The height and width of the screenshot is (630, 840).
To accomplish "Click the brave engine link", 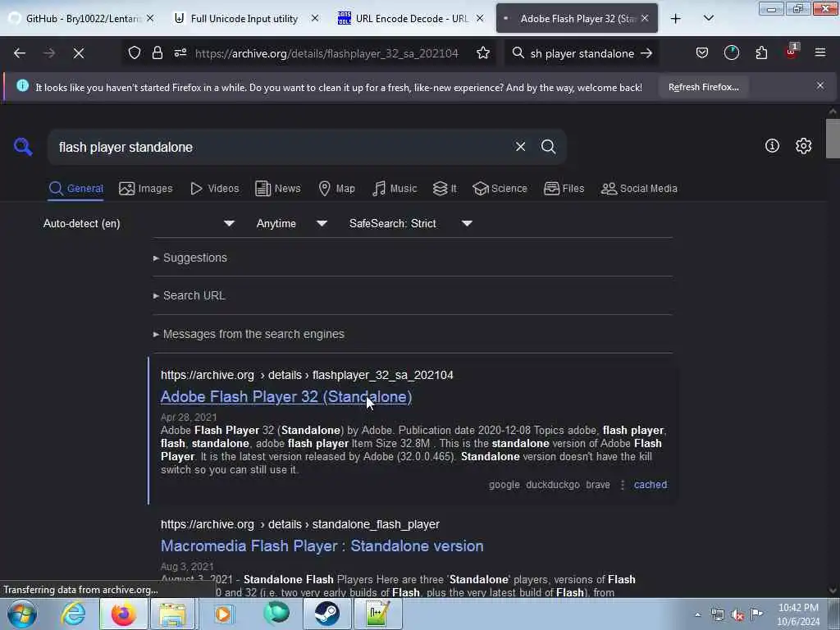I will [598, 485].
